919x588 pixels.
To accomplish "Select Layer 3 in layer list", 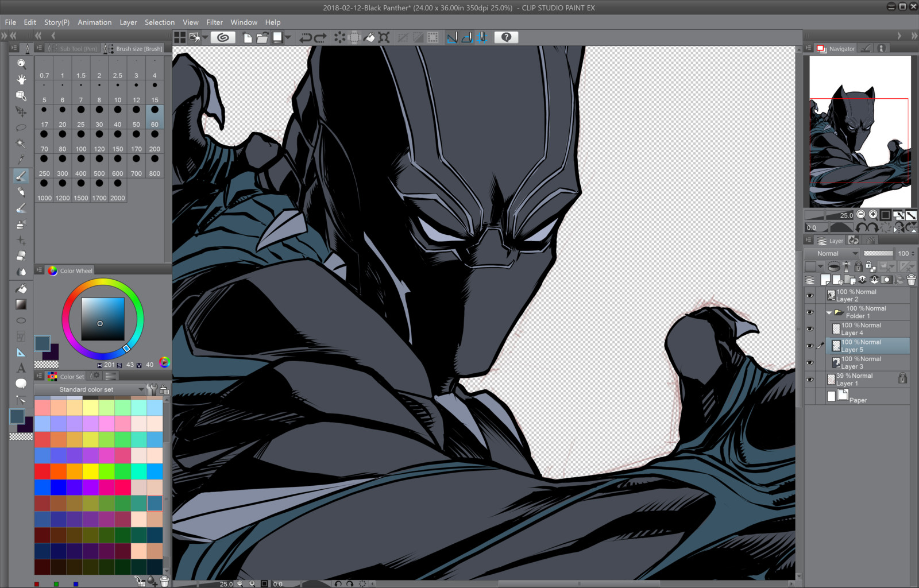I will tap(867, 363).
